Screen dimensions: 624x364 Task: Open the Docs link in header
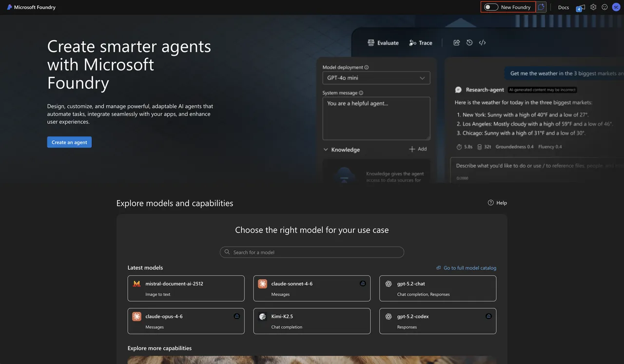(x=564, y=7)
